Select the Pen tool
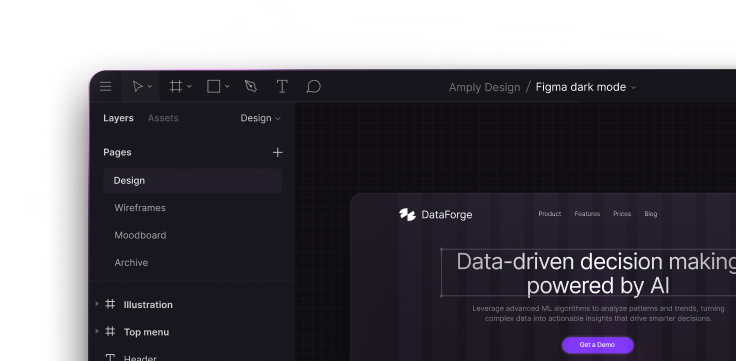The height and width of the screenshot is (361, 736). tap(251, 86)
